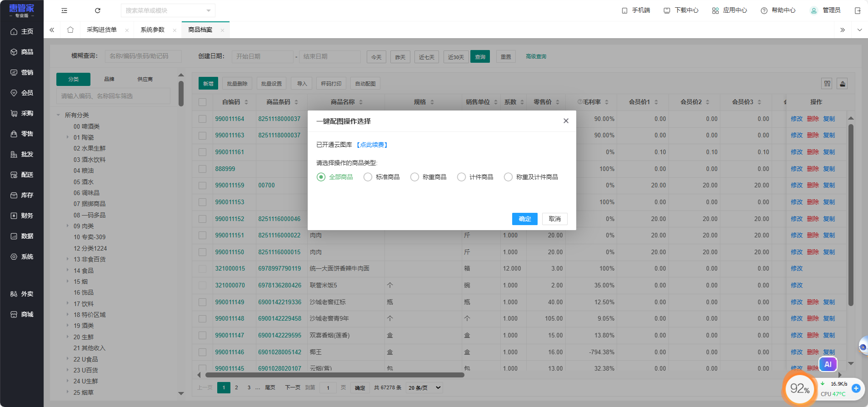Open the AI assistant floating icon
Screen dimensions: 868x407
coord(828,364)
